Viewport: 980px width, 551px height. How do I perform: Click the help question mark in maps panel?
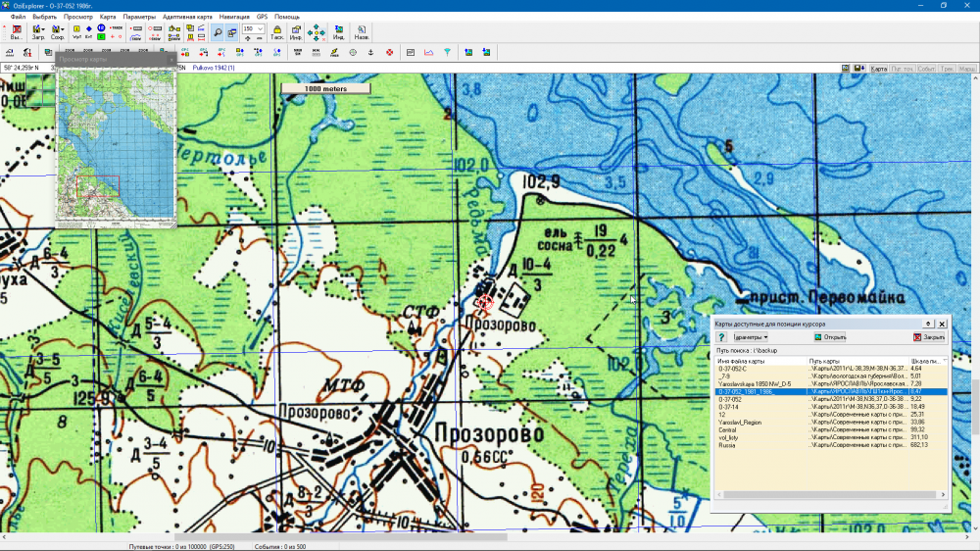pyautogui.click(x=720, y=337)
